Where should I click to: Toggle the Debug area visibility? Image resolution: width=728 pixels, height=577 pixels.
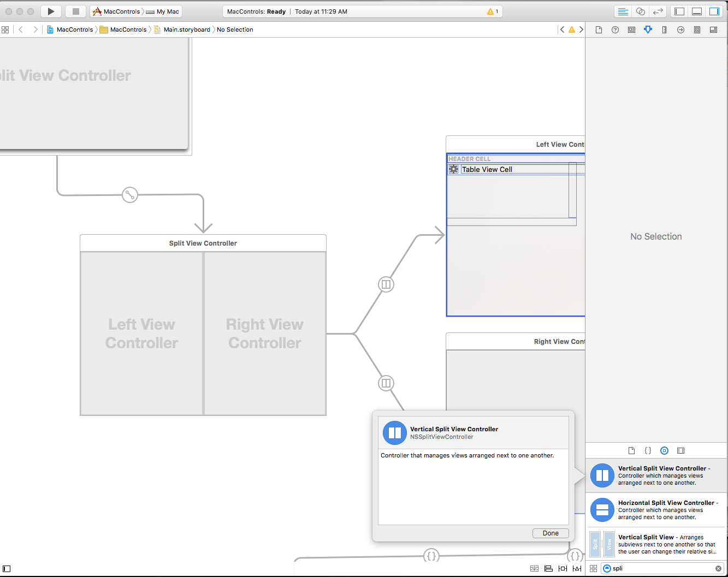tap(696, 11)
